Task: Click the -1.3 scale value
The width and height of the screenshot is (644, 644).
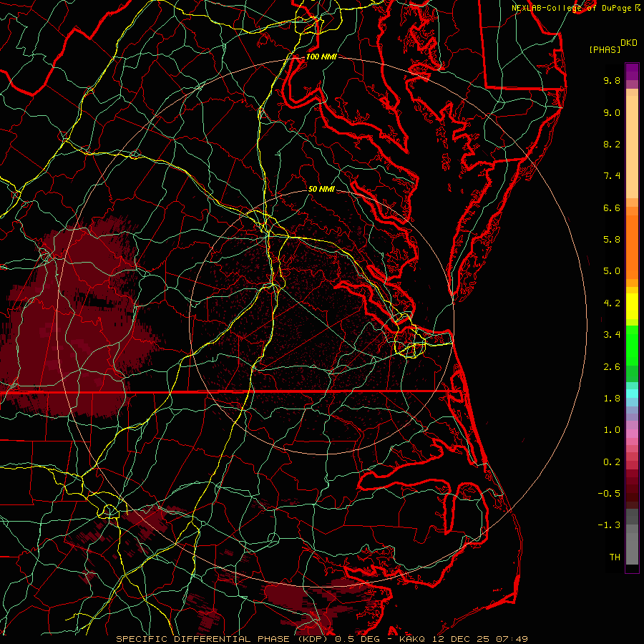Action: pyautogui.click(x=609, y=525)
